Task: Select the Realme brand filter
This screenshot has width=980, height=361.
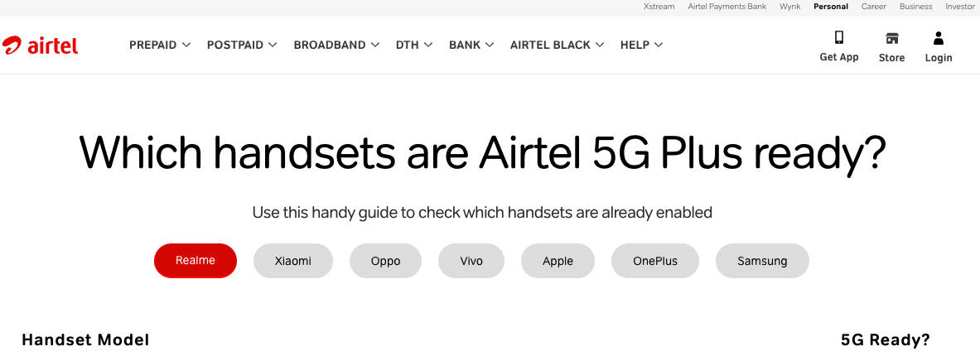Action: point(195,261)
